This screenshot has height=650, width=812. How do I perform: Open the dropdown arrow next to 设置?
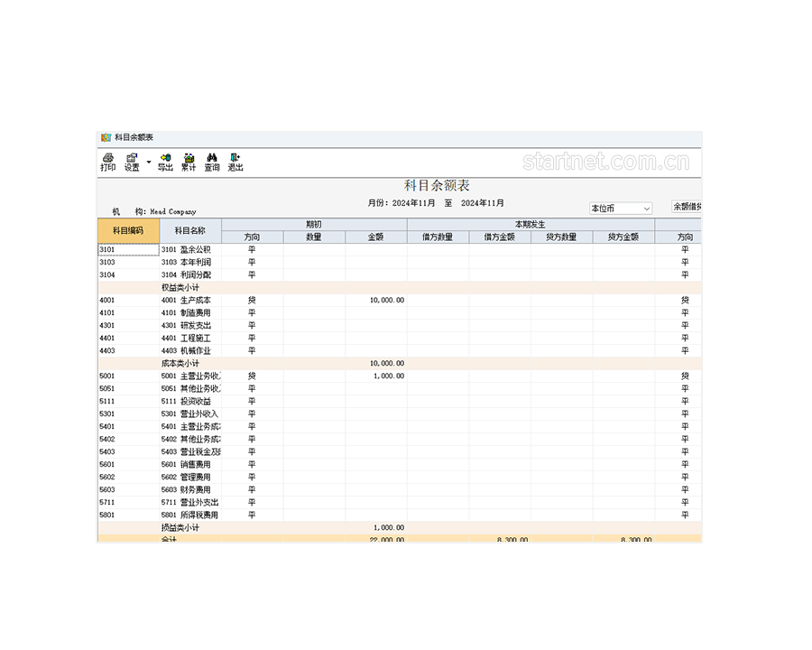tap(149, 162)
